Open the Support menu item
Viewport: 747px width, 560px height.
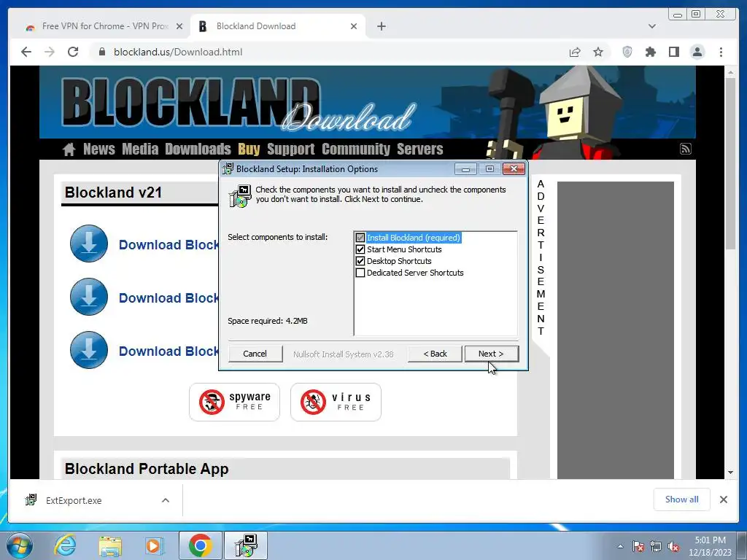pyautogui.click(x=290, y=149)
